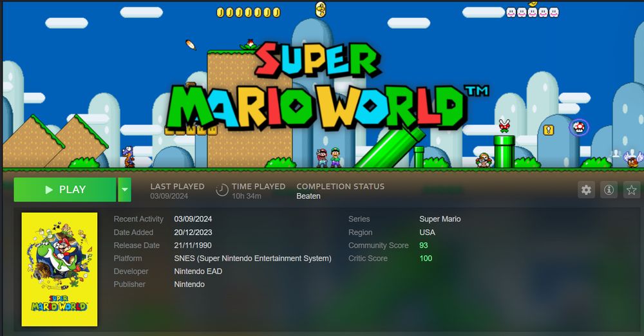Image resolution: width=644 pixels, height=336 pixels.
Task: Click the Super Mario World logo banner
Action: 327,86
